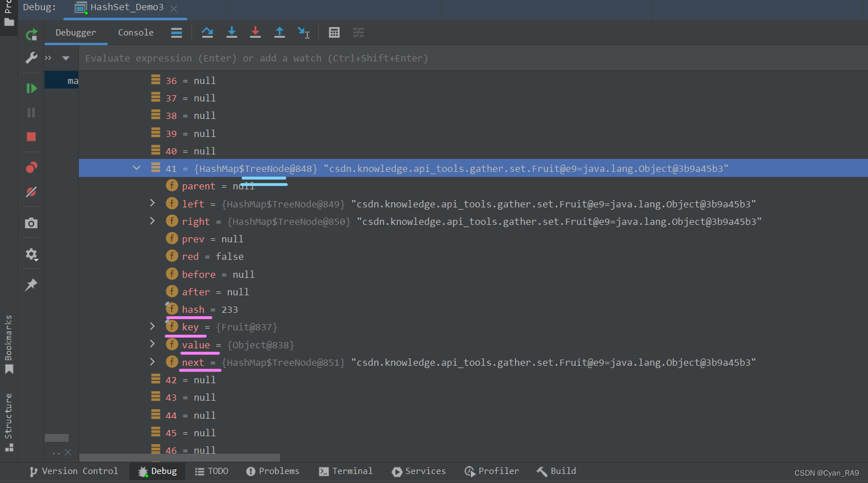The image size is (868, 483).
Task: Open the Build tool window
Action: click(557, 471)
